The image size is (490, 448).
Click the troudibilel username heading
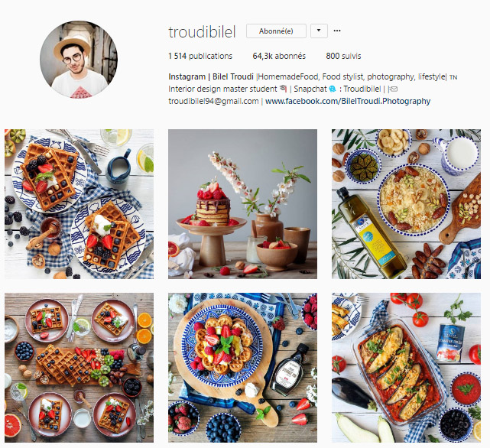pos(202,32)
